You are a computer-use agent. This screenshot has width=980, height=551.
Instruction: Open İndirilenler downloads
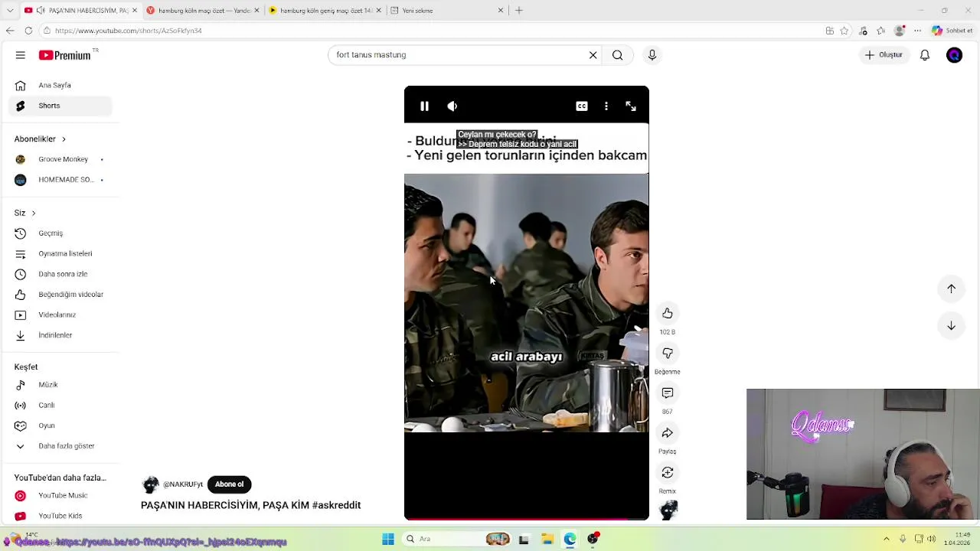60,335
